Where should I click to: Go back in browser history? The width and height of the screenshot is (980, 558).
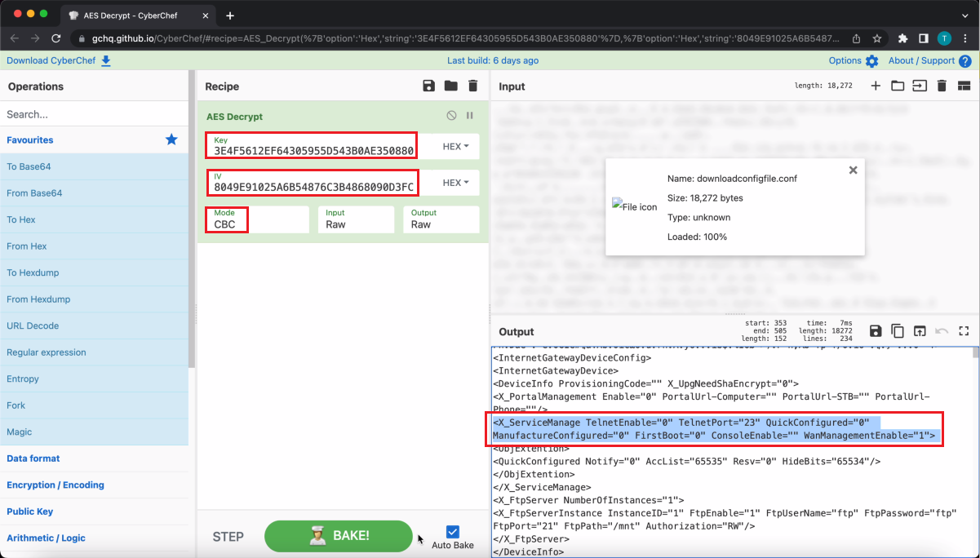coord(14,38)
